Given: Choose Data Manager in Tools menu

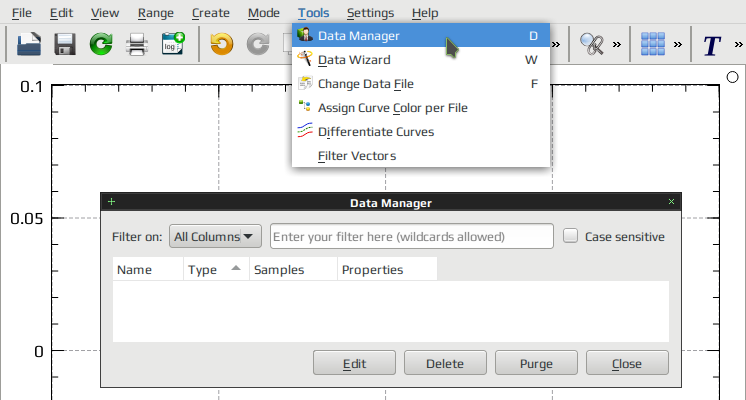Looking at the screenshot, I should click(421, 36).
